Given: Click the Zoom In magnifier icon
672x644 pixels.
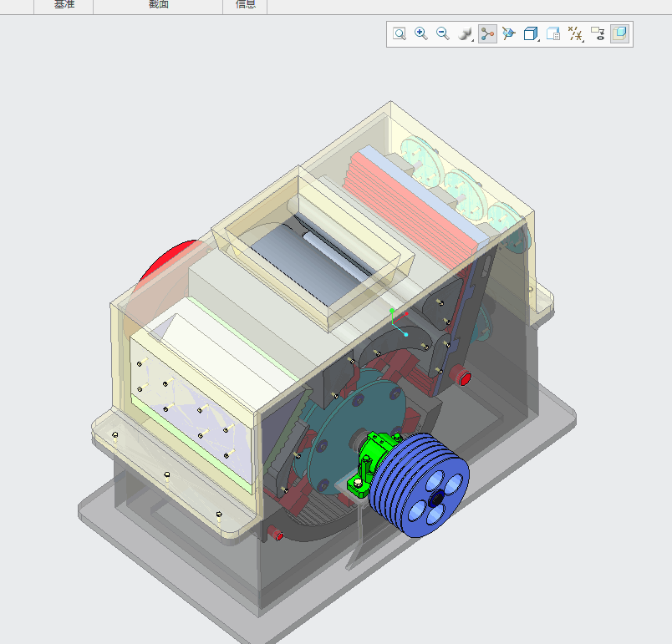Looking at the screenshot, I should (421, 33).
